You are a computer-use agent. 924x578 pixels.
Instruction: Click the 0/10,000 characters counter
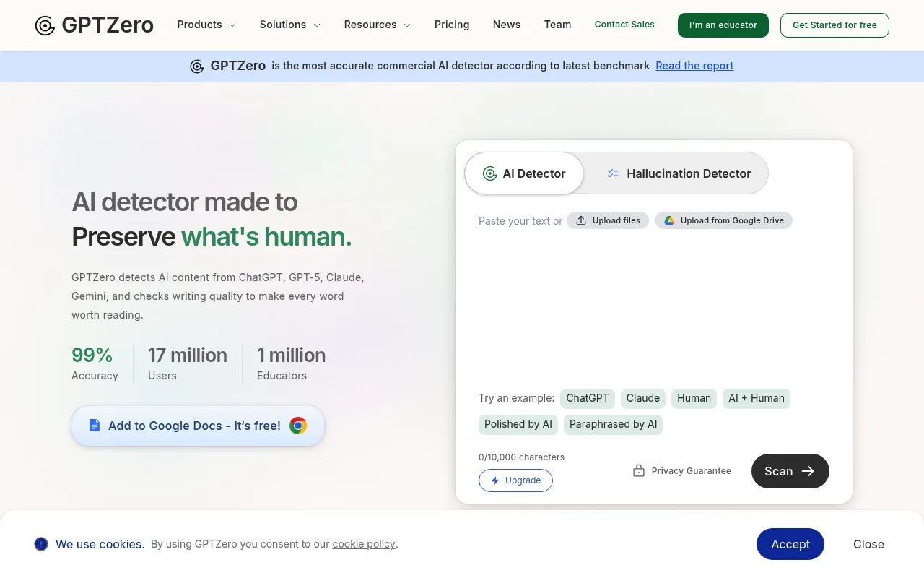coord(521,457)
